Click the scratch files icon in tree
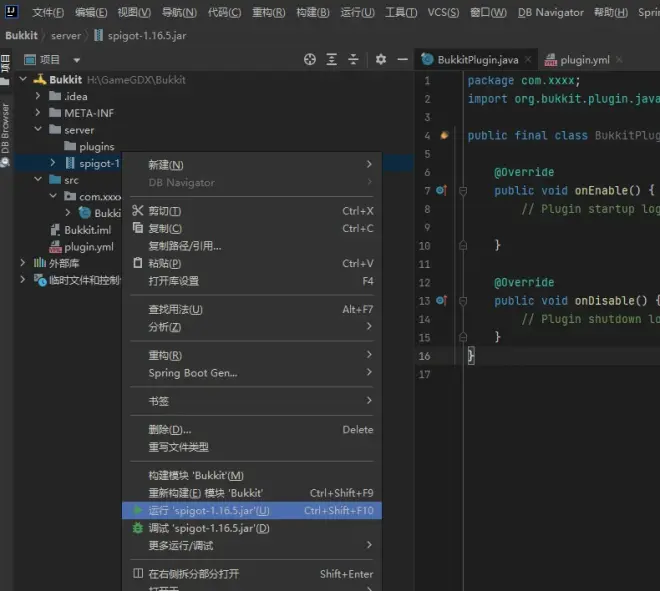This screenshot has height=591, width=660. [x=40, y=280]
